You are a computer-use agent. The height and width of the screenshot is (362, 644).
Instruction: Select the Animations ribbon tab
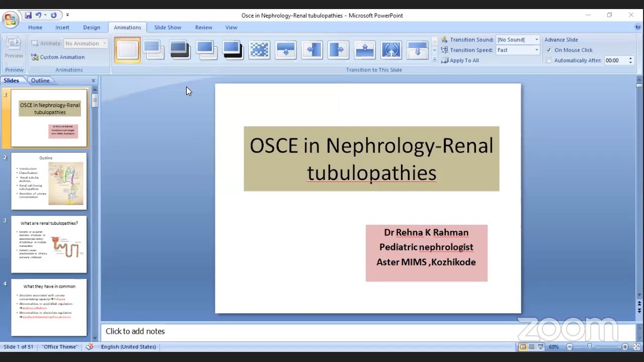click(x=127, y=28)
